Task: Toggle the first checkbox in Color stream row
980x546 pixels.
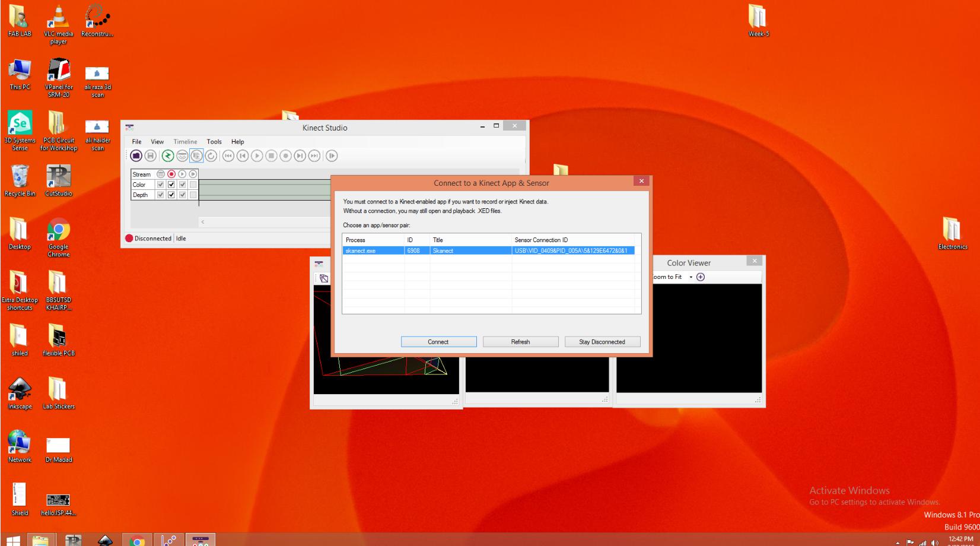Action: 160,185
